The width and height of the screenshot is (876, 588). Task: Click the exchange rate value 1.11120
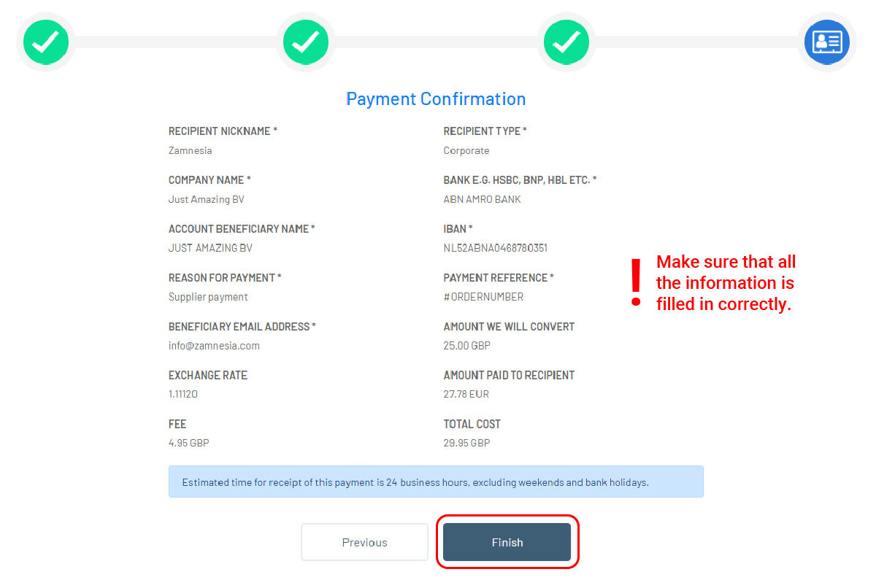point(183,395)
